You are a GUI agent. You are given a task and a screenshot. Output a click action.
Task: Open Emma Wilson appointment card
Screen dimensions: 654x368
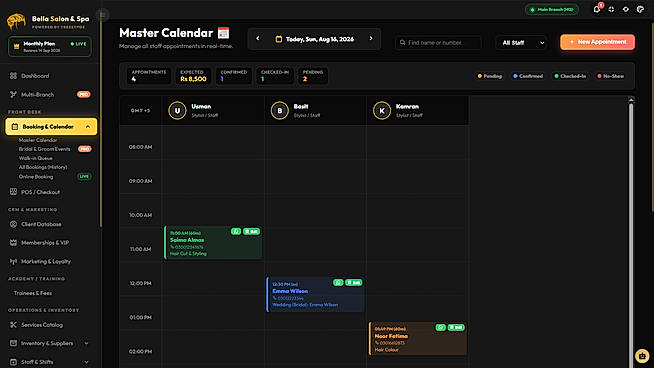315,294
